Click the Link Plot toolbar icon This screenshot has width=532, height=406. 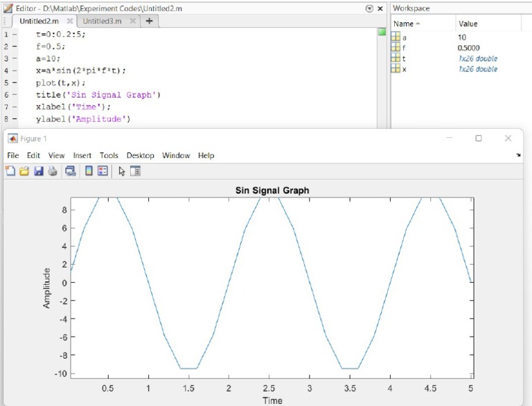70,171
